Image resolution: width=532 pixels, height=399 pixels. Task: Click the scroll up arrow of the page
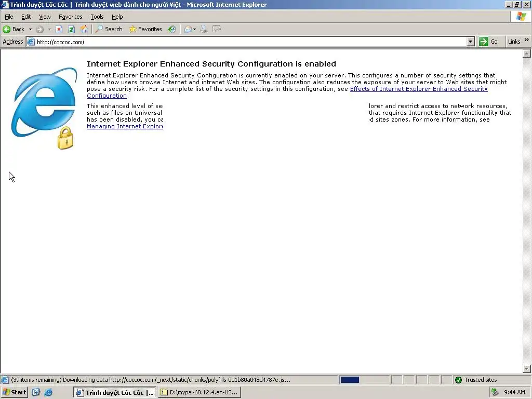pyautogui.click(x=527, y=54)
